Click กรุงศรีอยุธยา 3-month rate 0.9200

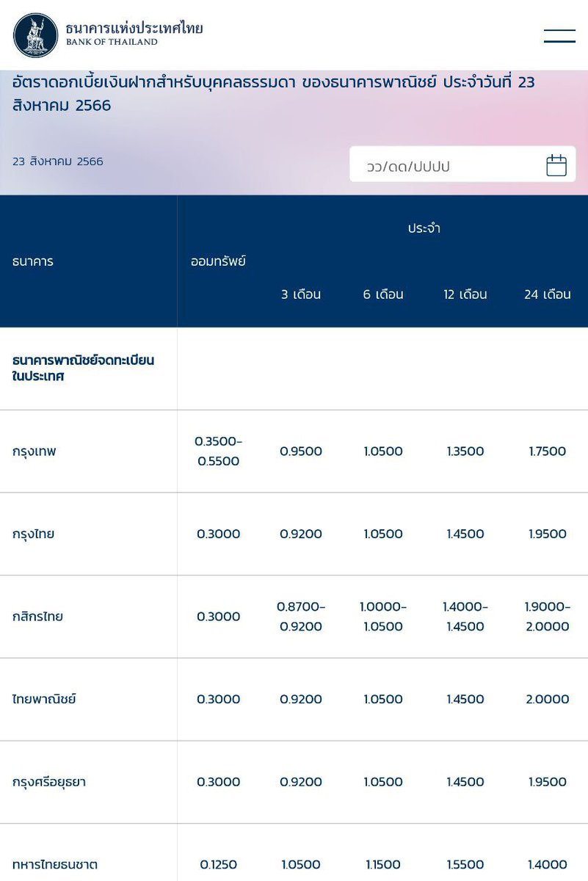(301, 782)
